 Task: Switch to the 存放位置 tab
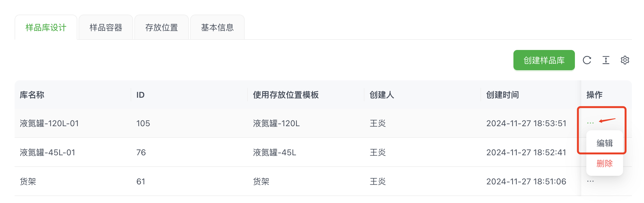point(162,28)
